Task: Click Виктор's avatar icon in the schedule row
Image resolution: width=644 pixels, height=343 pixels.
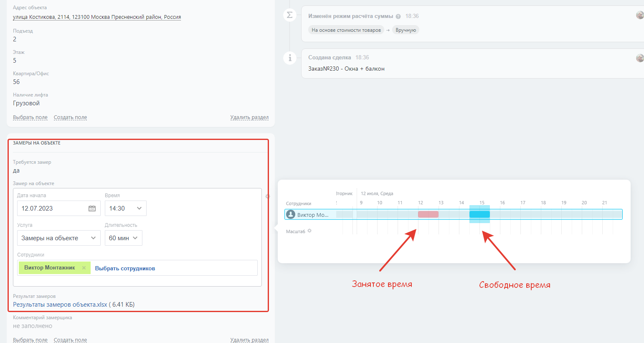Action: click(x=291, y=215)
